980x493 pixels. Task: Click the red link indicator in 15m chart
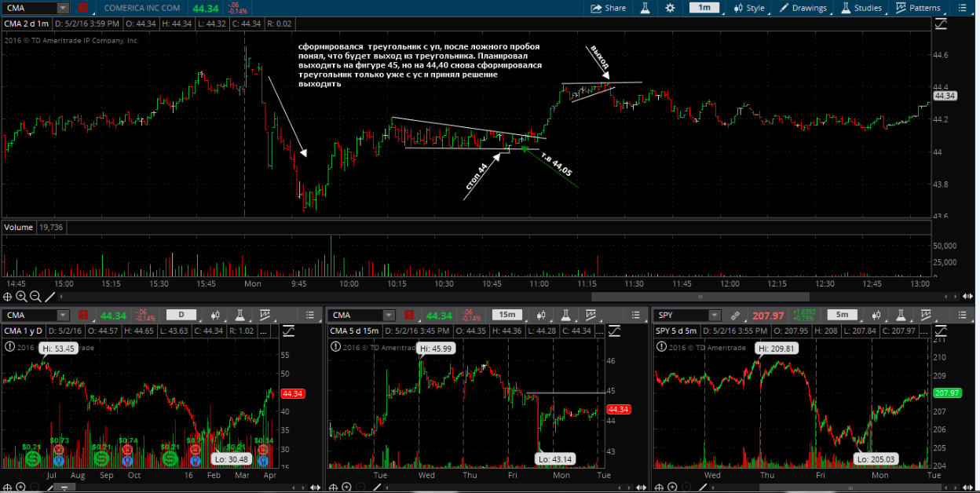click(409, 315)
